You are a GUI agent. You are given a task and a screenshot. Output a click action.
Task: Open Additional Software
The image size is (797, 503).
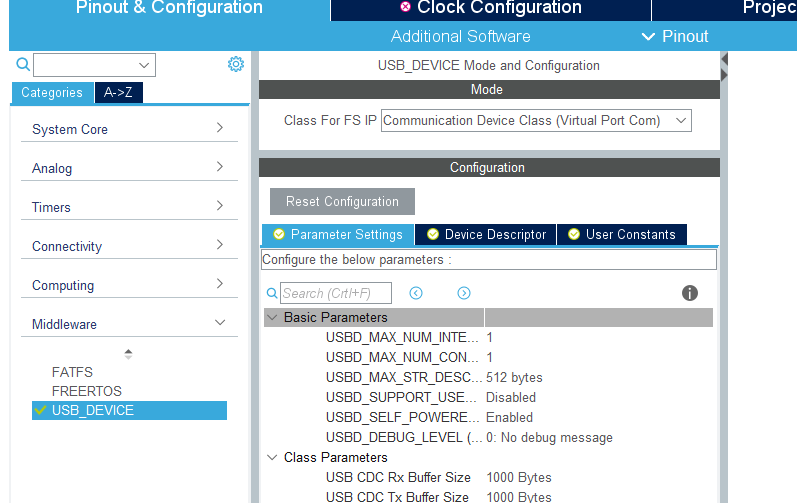tap(461, 37)
